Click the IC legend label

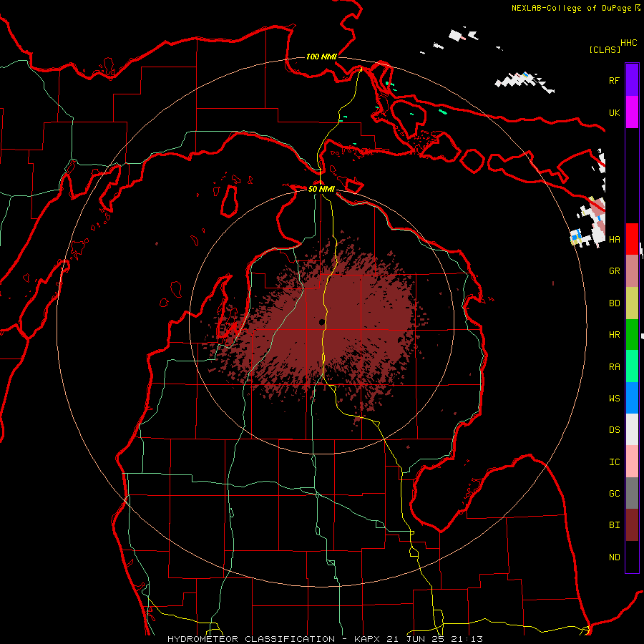(615, 462)
